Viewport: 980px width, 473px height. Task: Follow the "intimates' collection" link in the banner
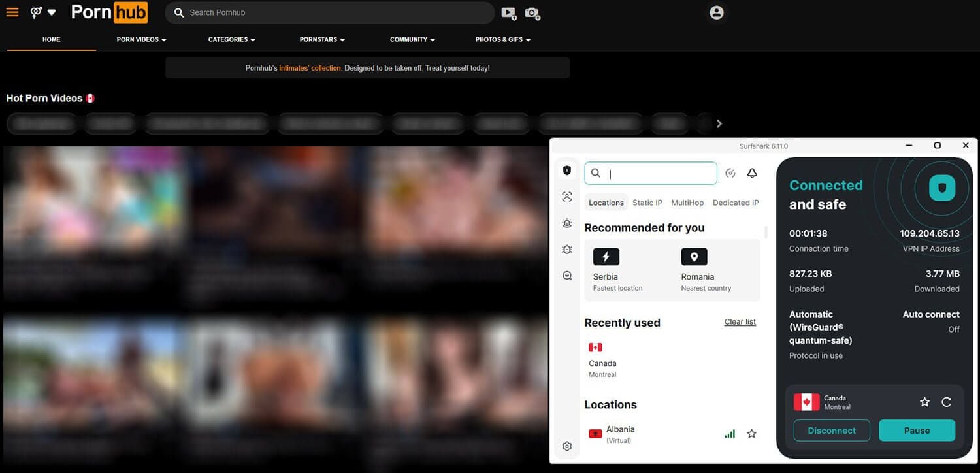pyautogui.click(x=310, y=68)
